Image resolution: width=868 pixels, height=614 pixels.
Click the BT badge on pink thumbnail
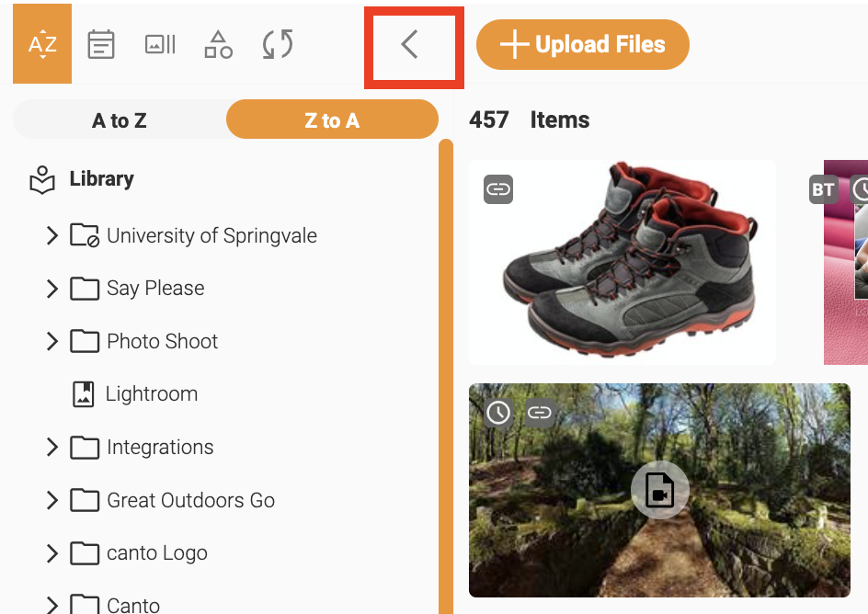823,189
